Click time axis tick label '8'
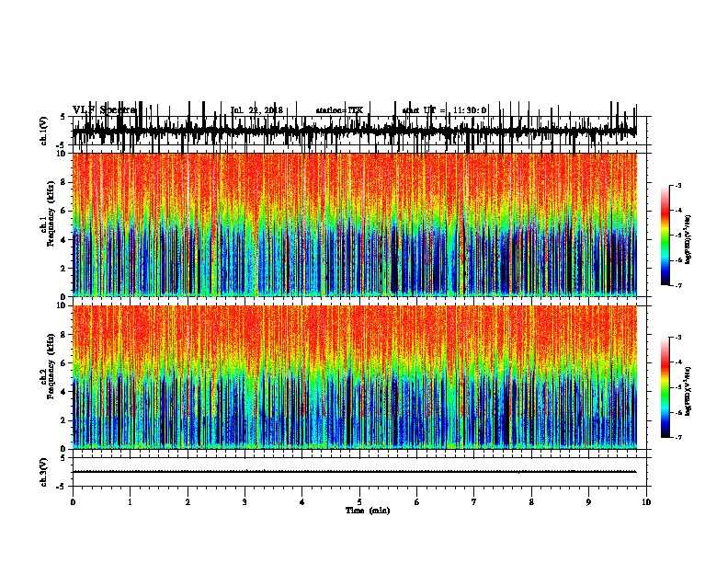The width and height of the screenshot is (728, 563). click(531, 501)
